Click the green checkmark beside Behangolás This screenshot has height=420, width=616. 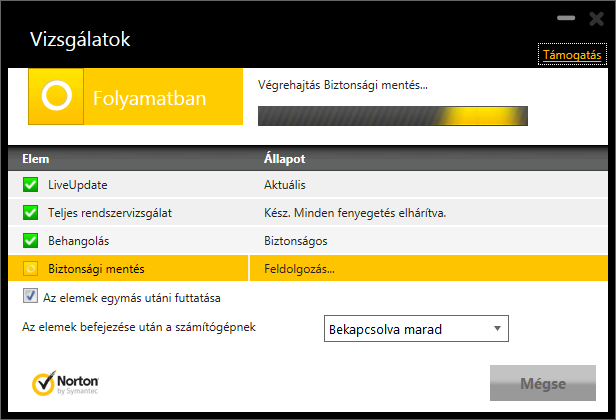coord(30,240)
